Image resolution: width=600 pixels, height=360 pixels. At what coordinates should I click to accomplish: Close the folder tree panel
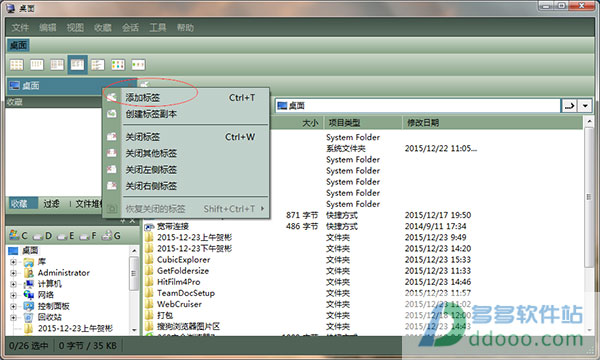[x=132, y=220]
